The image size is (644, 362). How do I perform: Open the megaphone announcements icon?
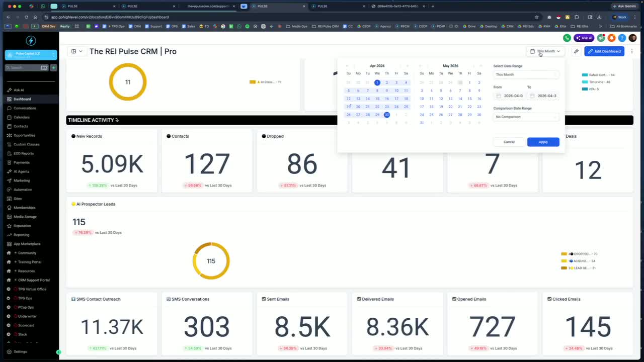[x=601, y=38]
